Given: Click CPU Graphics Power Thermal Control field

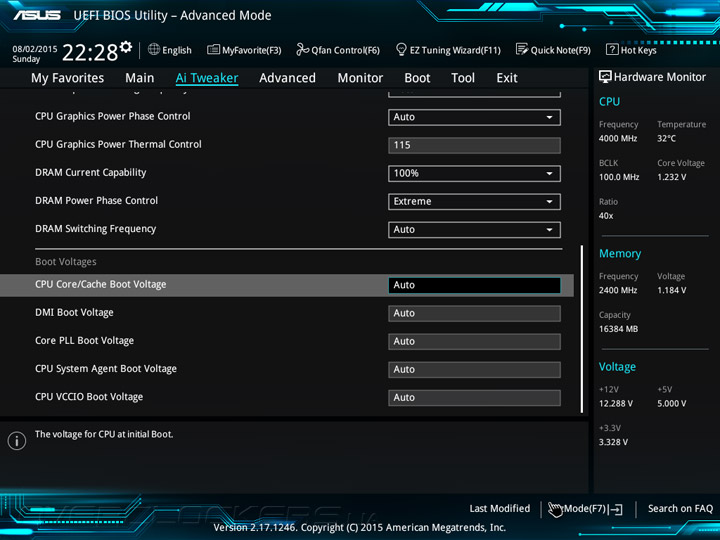Looking at the screenshot, I should point(474,145).
